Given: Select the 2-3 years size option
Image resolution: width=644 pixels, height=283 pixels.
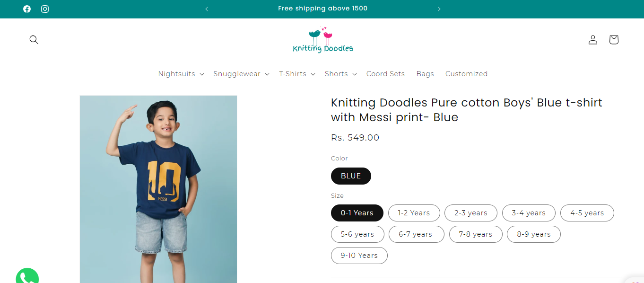Looking at the screenshot, I should pyautogui.click(x=470, y=213).
